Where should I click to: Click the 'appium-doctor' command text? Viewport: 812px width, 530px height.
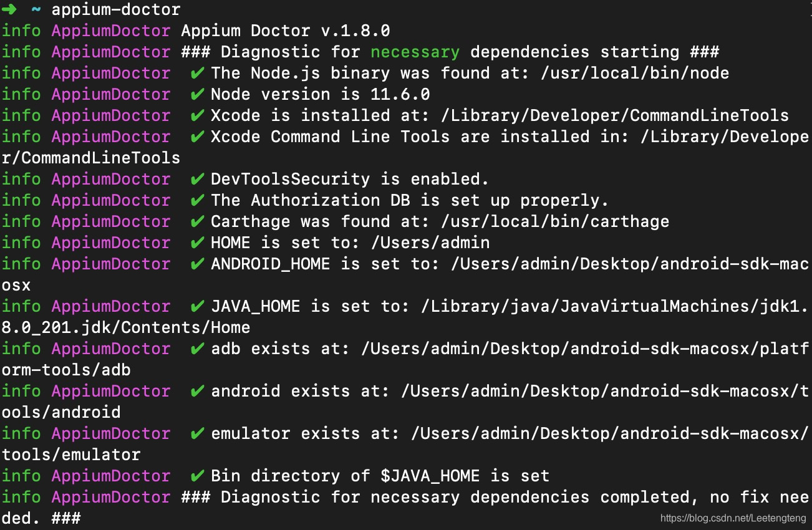click(x=116, y=10)
